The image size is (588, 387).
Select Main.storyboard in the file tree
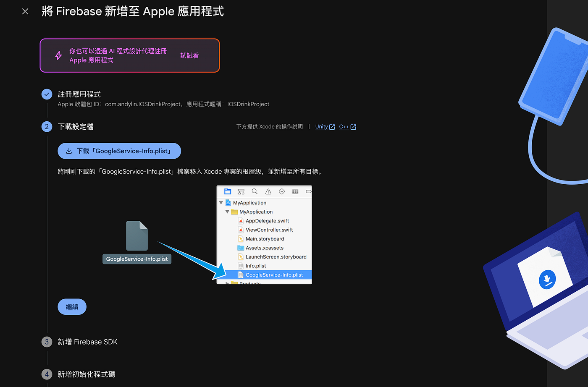pyautogui.click(x=264, y=239)
